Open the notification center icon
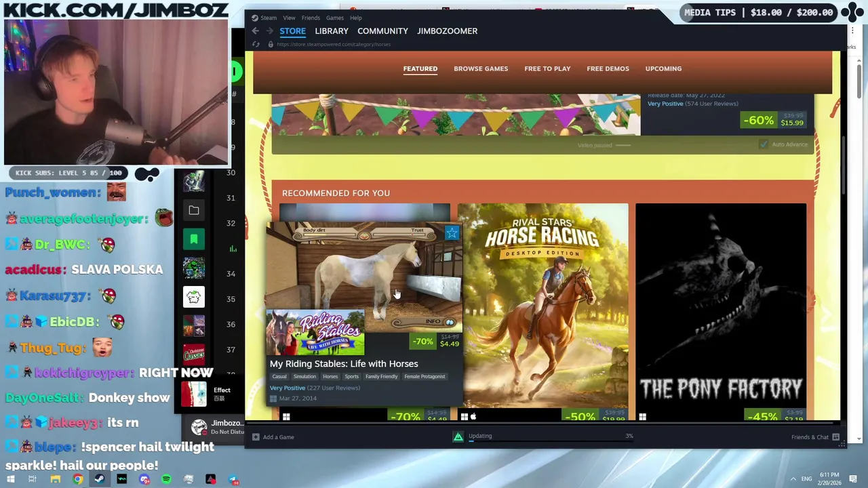The height and width of the screenshot is (488, 868). pos(853,479)
